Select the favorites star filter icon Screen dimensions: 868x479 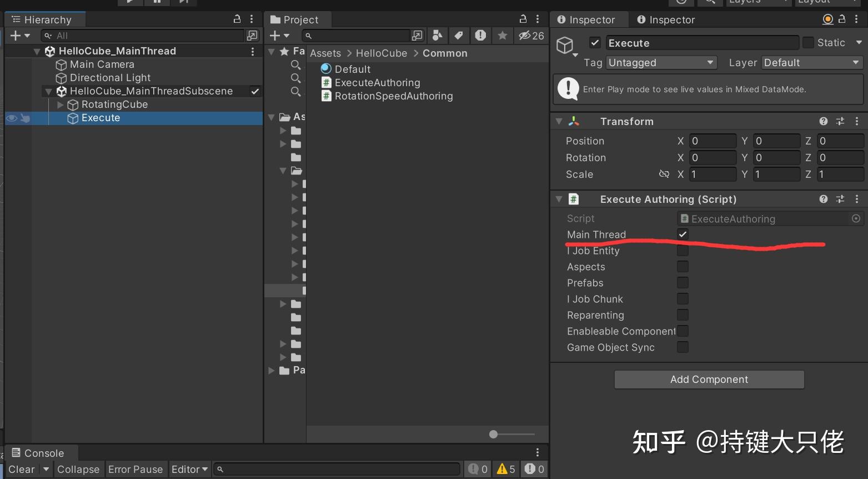pyautogui.click(x=503, y=36)
